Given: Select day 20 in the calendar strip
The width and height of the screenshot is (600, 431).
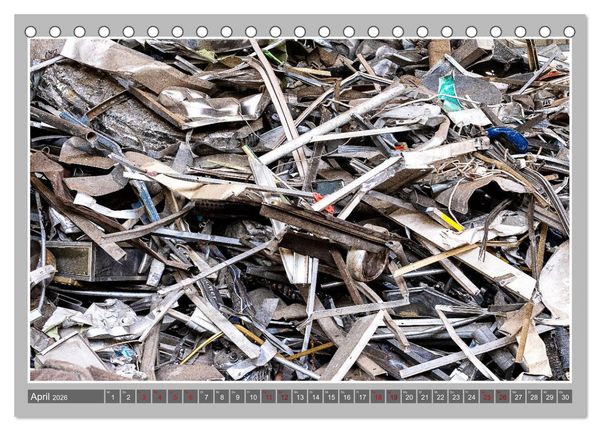Looking at the screenshot, I should point(409,397).
